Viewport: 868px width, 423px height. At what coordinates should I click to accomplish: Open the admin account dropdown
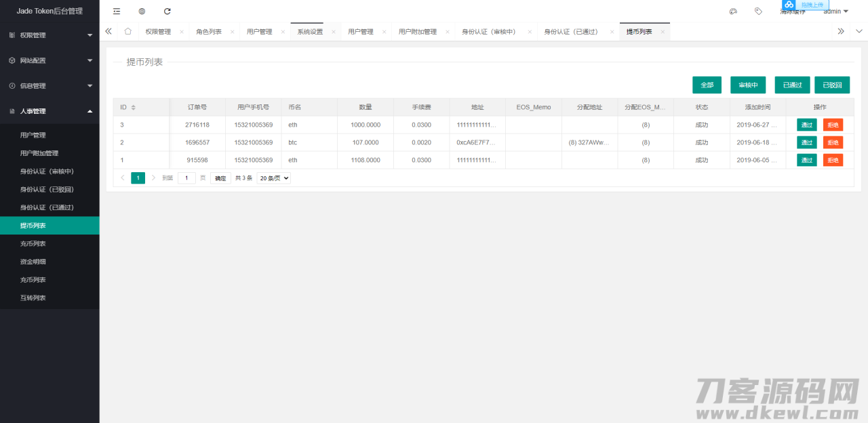click(835, 11)
